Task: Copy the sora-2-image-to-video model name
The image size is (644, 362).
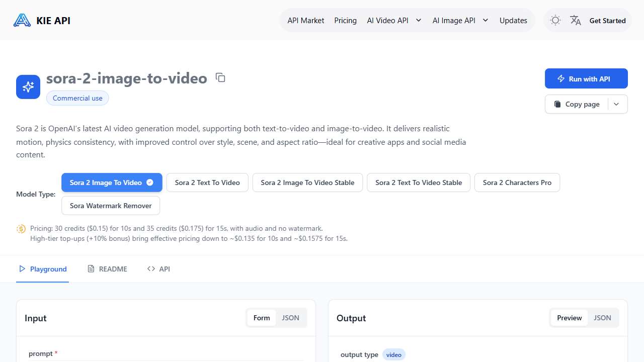Action: point(220,77)
